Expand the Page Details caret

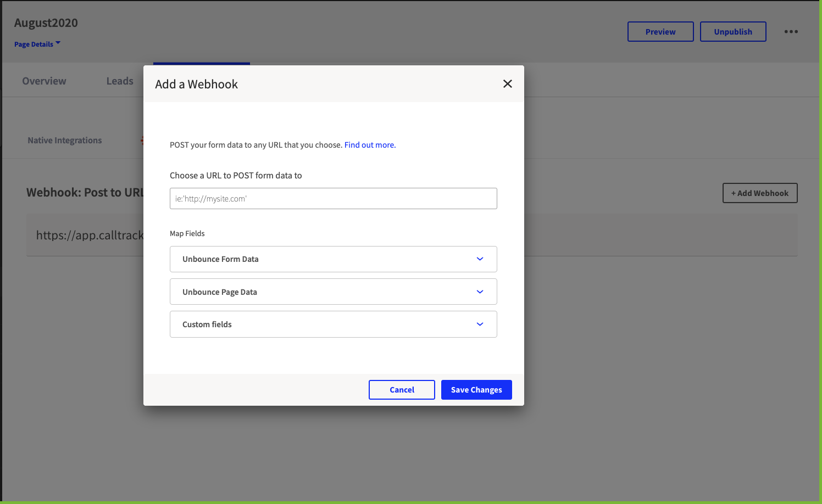[58, 43]
